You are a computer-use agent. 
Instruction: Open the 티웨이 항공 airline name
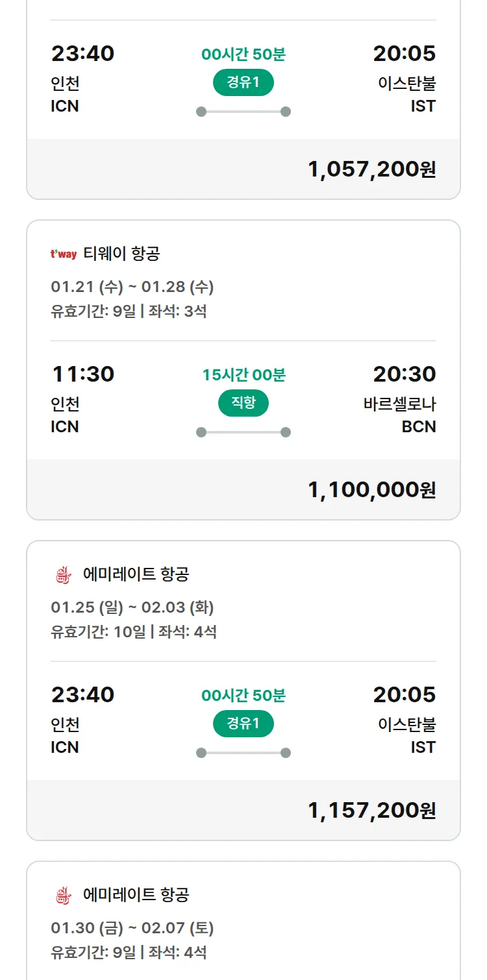pos(121,254)
